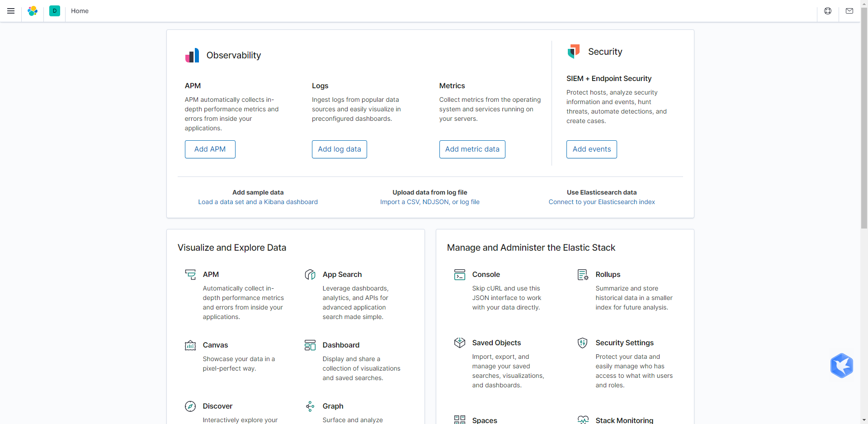Open the newsfeed mail icon

[849, 11]
